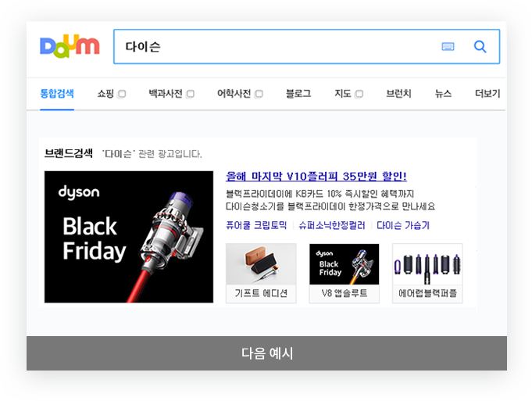
Task: Click the Daum logo
Action: click(x=70, y=46)
